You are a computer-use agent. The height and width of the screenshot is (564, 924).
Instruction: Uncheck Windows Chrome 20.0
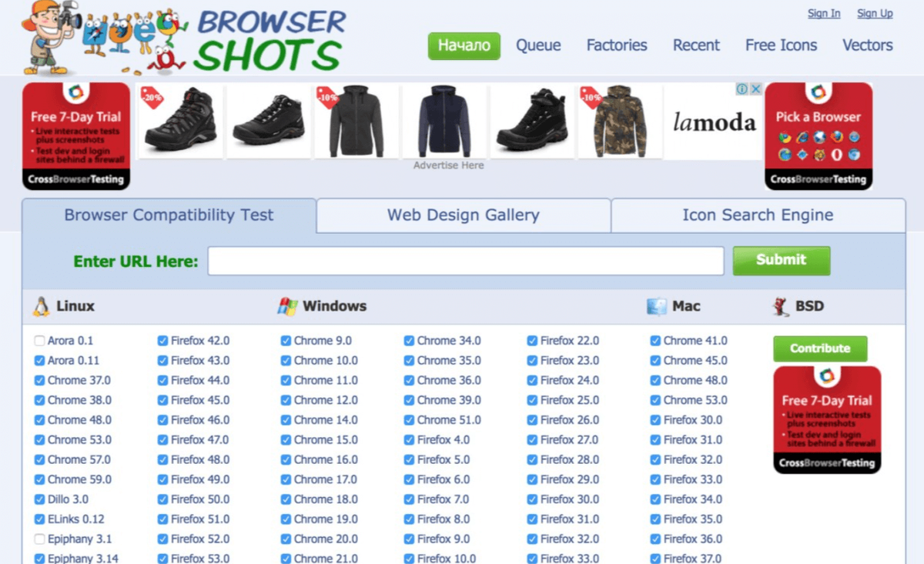coord(286,539)
